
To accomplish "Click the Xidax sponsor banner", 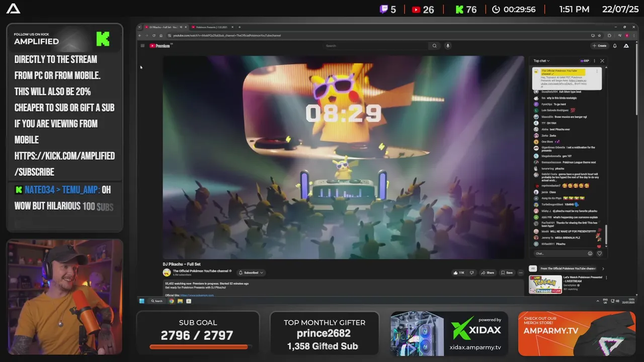I will click(x=449, y=334).
